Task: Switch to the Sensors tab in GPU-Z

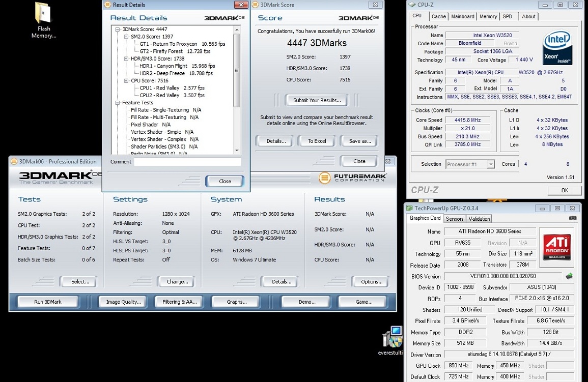Action: [455, 219]
